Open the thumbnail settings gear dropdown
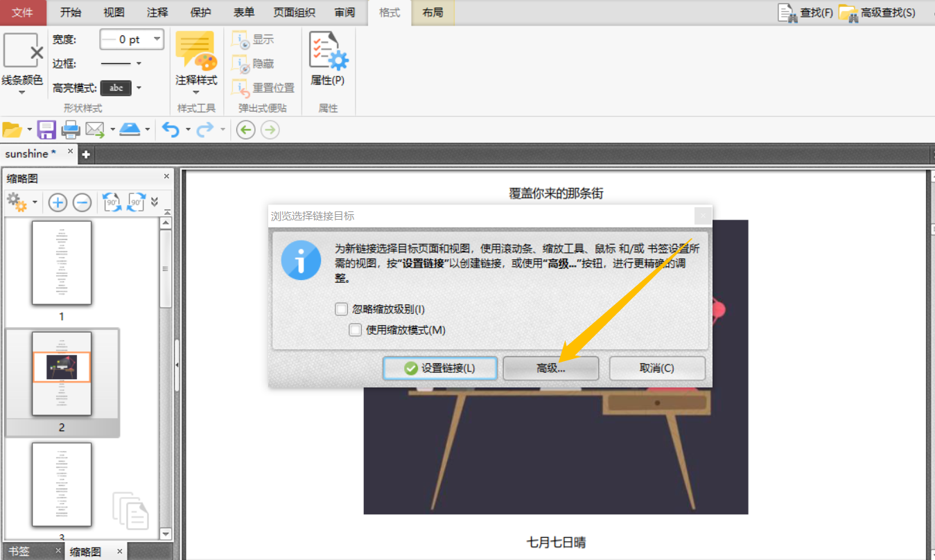 (21, 202)
